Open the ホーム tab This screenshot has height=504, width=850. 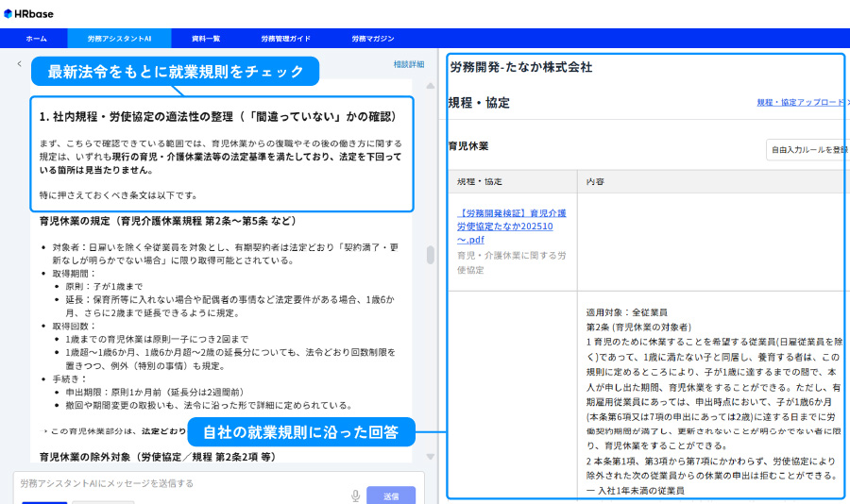pos(36,39)
